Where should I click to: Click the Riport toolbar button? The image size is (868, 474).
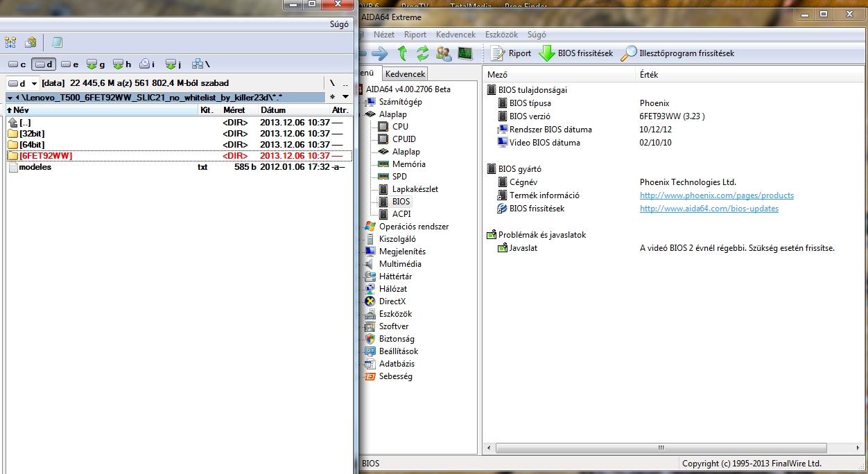tap(511, 53)
